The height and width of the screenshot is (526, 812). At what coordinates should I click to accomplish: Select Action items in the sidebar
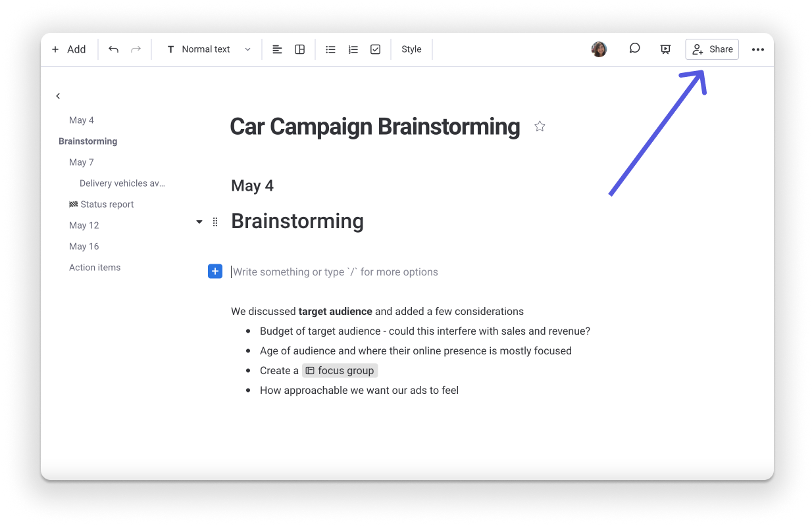(95, 267)
